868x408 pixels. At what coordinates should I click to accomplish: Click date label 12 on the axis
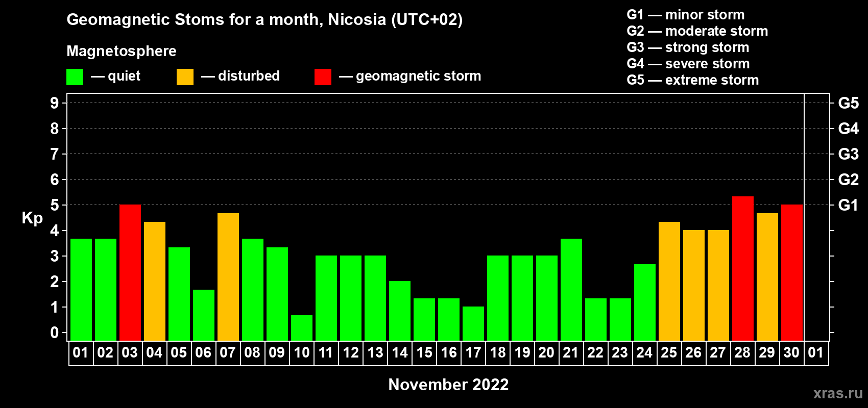(x=351, y=352)
